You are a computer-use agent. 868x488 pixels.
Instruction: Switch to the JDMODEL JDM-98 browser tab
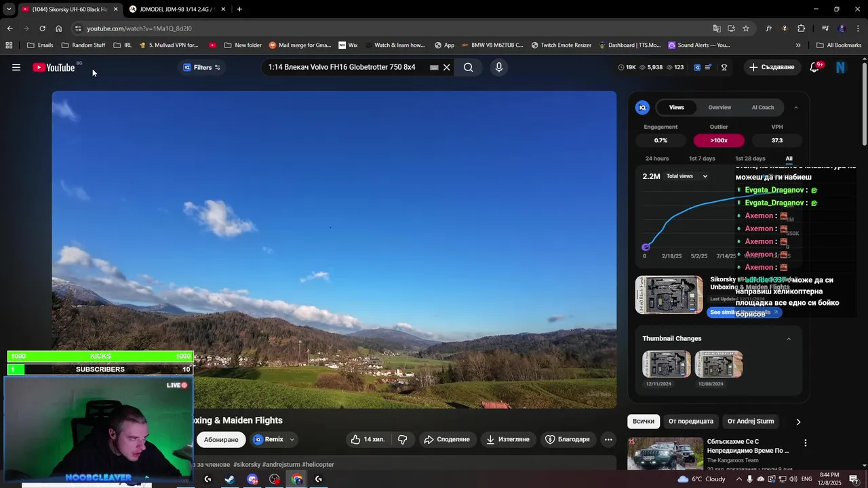pyautogui.click(x=178, y=9)
